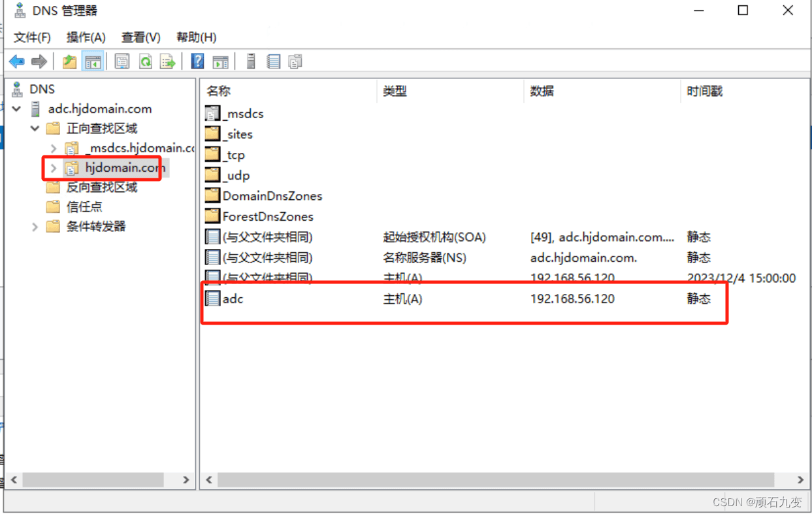Screen dimensions: 812x514
Task: Select 反向查找区域 in tree
Action: pos(102,187)
